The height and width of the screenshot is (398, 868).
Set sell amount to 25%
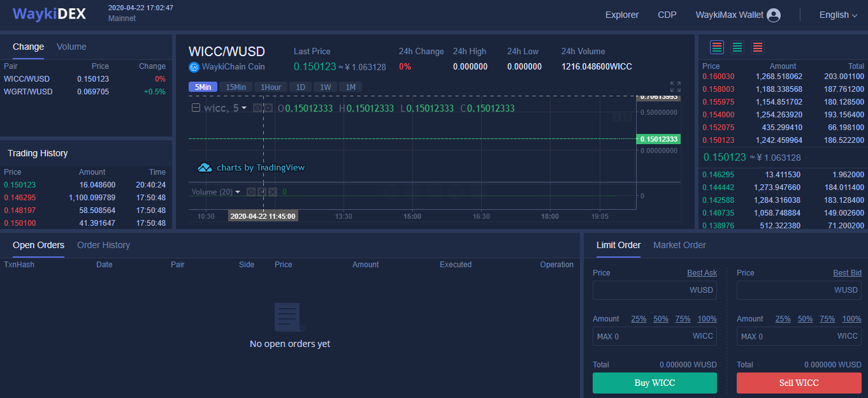[x=783, y=319]
